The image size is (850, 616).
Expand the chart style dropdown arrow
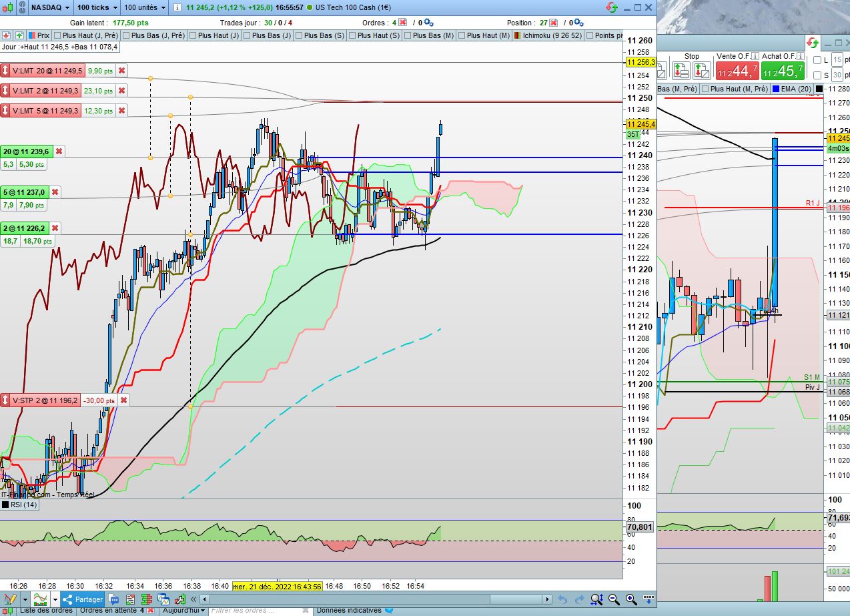coord(55,599)
